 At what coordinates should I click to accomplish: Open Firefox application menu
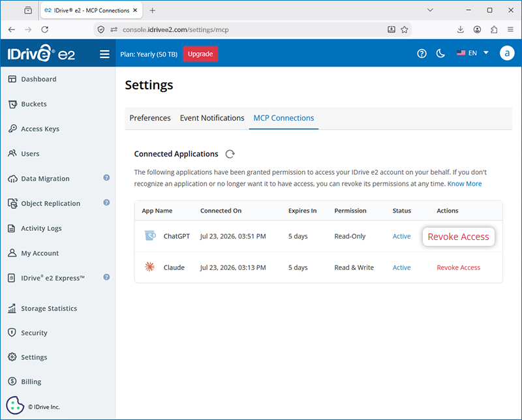[510, 29]
